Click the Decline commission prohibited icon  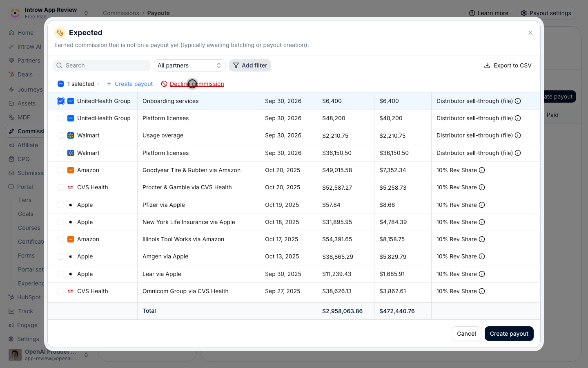pos(164,84)
